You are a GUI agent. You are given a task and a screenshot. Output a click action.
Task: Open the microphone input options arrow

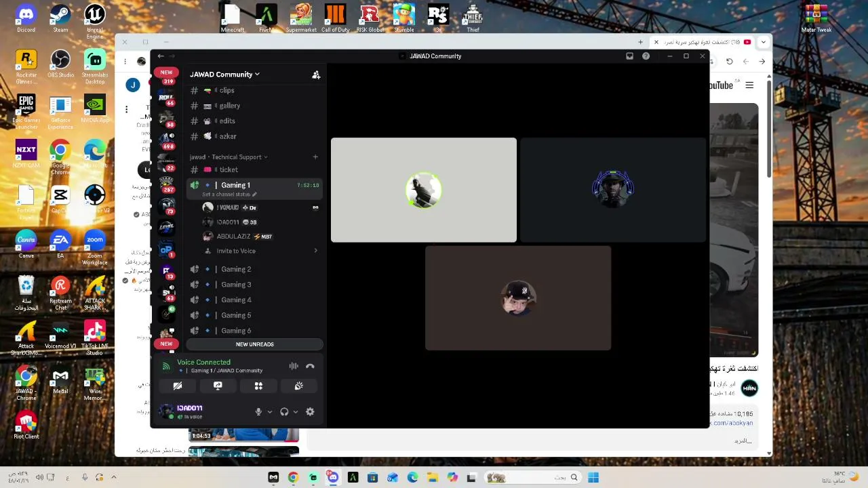269,411
